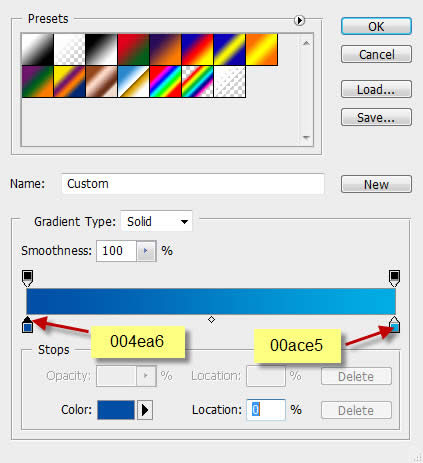Viewport: 423px width, 463px height.
Task: Click the Name field containing Custom
Action: pos(193,184)
